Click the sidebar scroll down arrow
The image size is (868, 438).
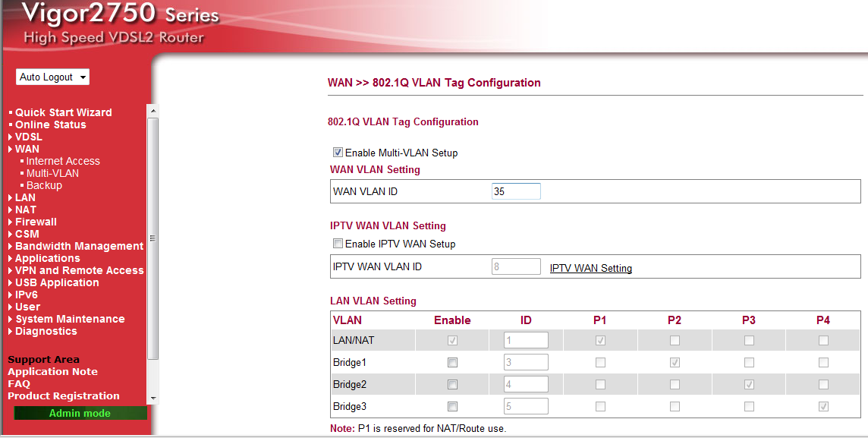click(x=153, y=399)
